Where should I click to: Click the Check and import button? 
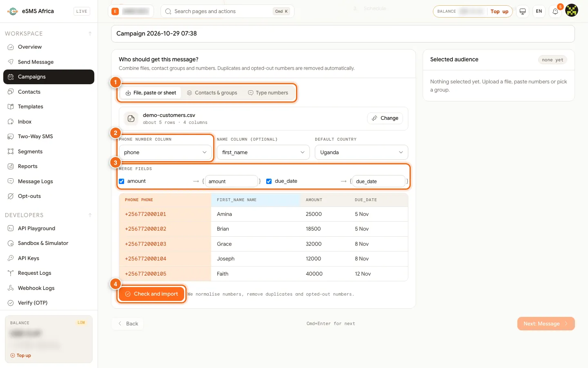151,294
